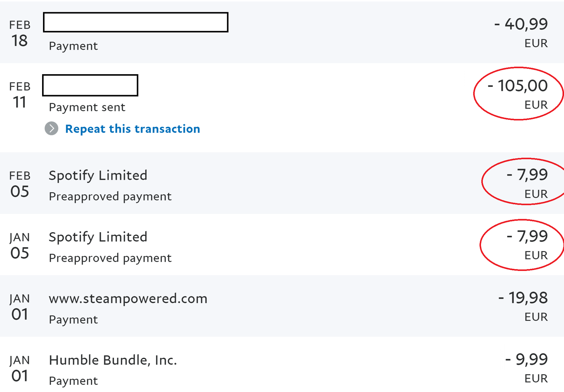Screen dimensions: 564x392
Task: Click the Payment label under Humble Bundle
Action: tap(73, 381)
